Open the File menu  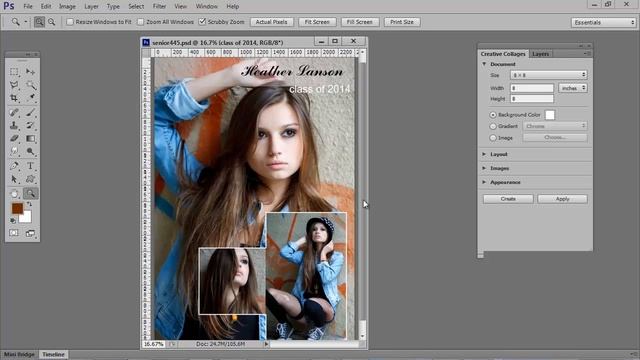(28, 7)
